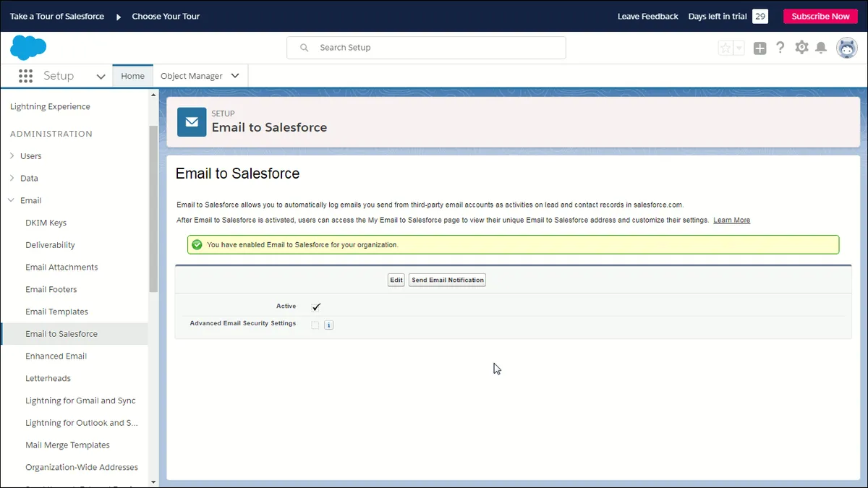The height and width of the screenshot is (488, 868).
Task: Open the Setup gear icon
Action: click(x=801, y=48)
